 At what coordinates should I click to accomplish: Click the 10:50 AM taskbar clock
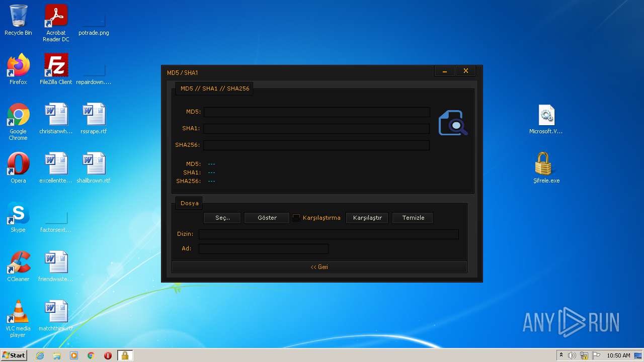618,355
